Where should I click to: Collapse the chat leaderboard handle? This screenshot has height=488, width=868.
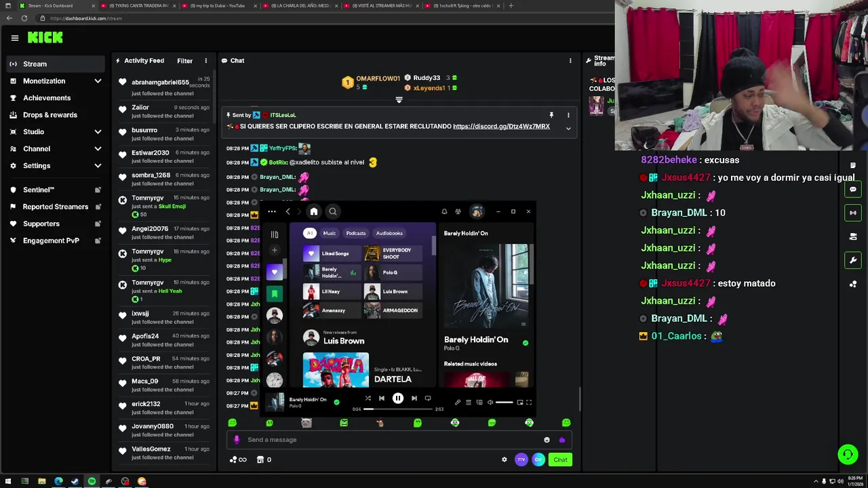click(x=399, y=100)
